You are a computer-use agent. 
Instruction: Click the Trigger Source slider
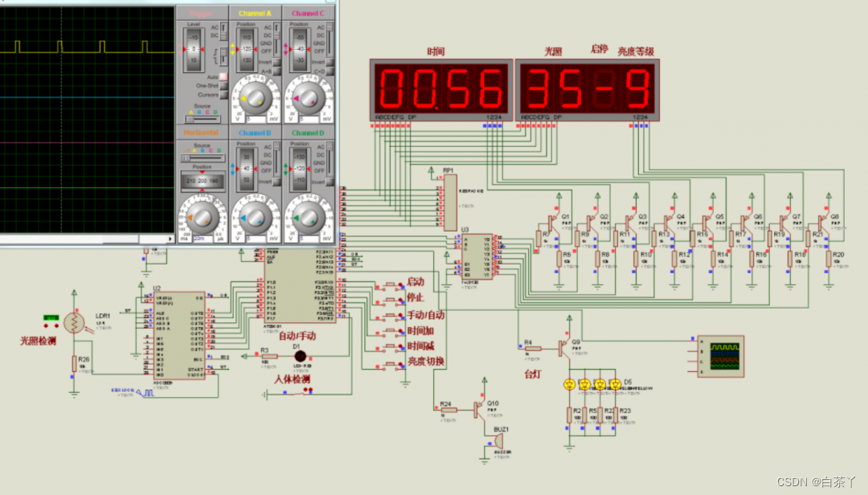[x=203, y=119]
